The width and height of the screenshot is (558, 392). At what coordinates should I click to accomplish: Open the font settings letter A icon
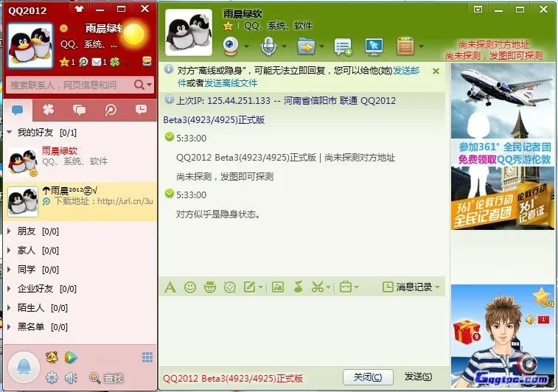[170, 287]
